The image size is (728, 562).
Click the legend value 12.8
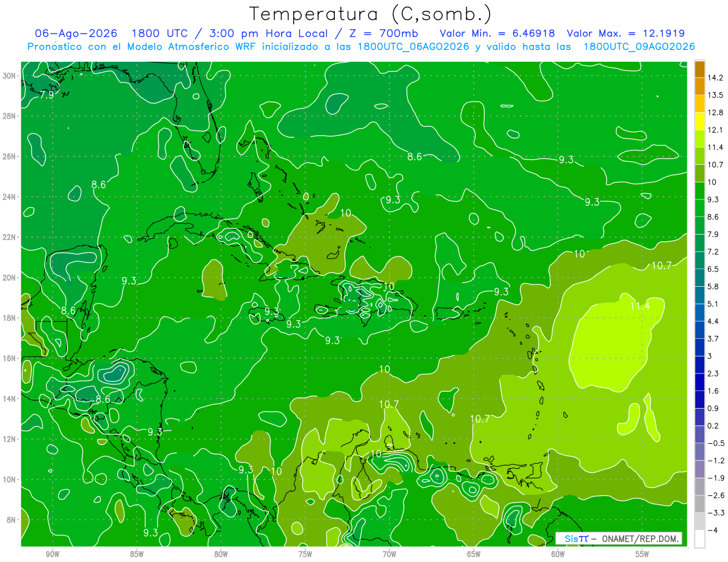point(715,113)
